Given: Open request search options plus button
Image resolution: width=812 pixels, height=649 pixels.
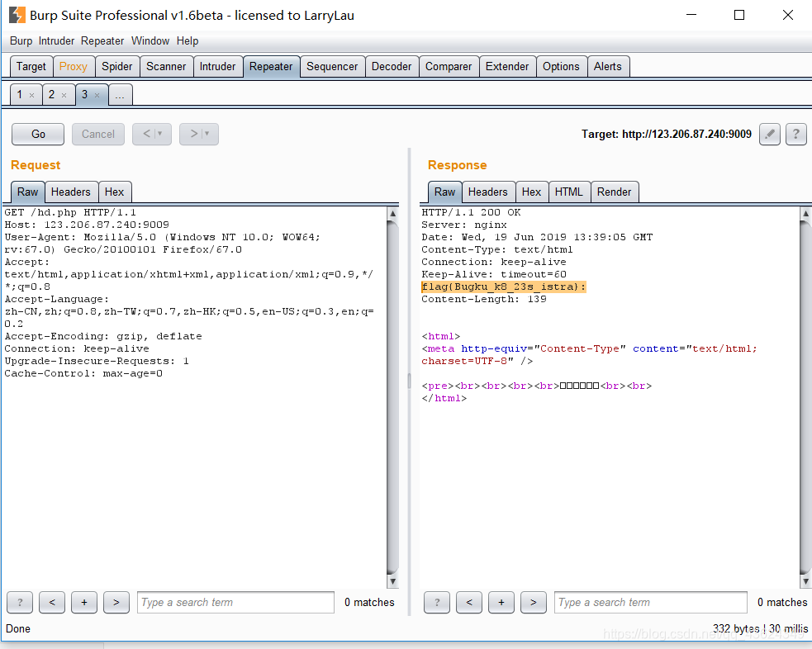Looking at the screenshot, I should click(x=84, y=603).
